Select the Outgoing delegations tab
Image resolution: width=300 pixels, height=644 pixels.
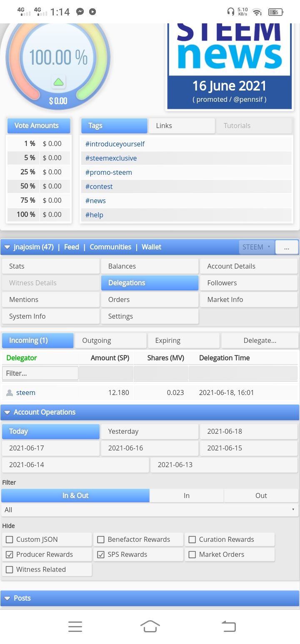click(x=110, y=340)
